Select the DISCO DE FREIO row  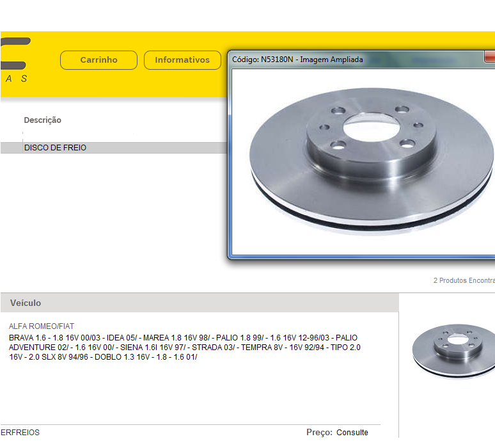coord(114,148)
